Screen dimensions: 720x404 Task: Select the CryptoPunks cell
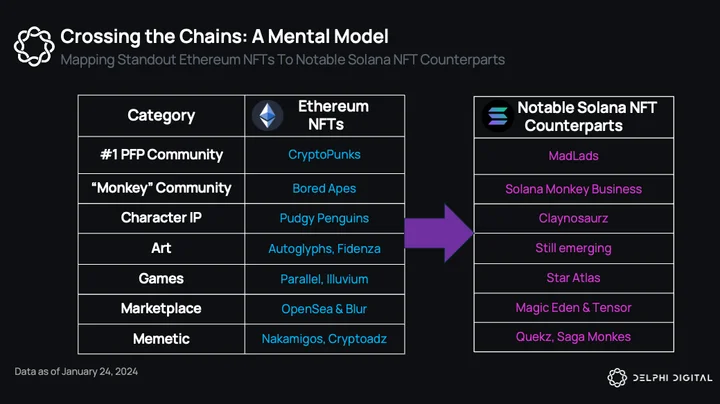coord(324,155)
